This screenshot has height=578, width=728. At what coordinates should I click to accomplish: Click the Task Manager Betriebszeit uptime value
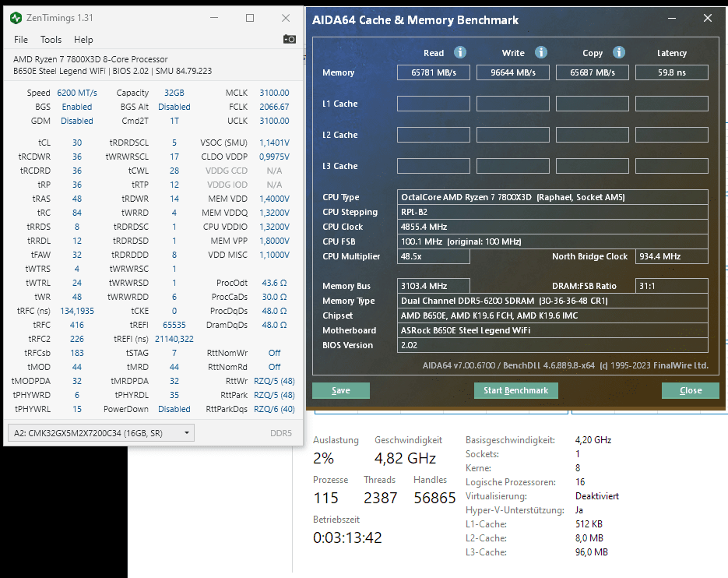click(x=347, y=537)
